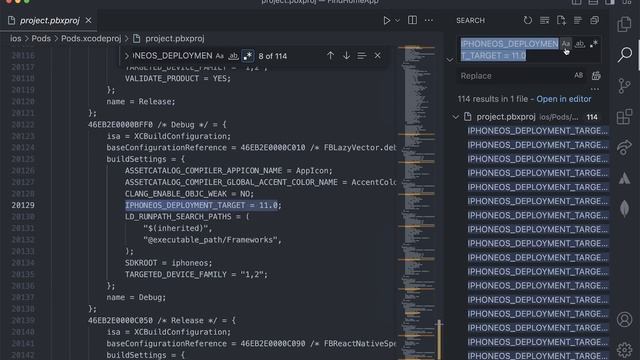
Task: Select the Search magnifier in activity bar
Action: (x=624, y=54)
